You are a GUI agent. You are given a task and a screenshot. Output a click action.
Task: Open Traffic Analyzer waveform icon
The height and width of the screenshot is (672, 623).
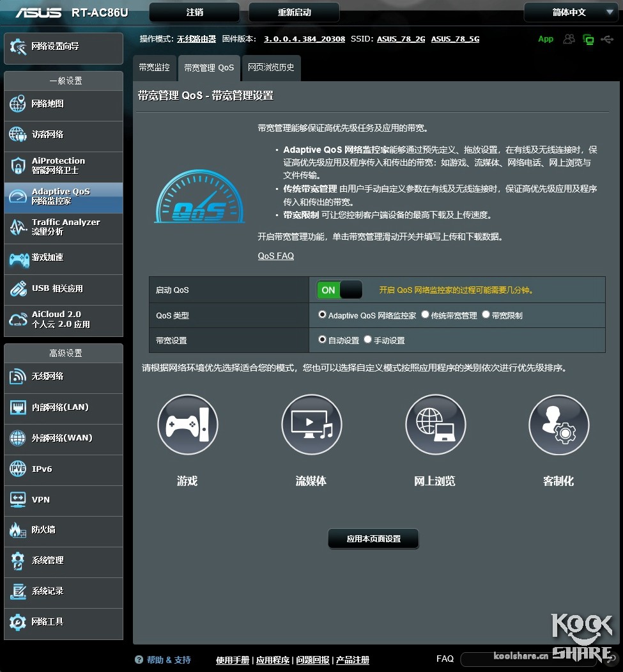tap(18, 227)
